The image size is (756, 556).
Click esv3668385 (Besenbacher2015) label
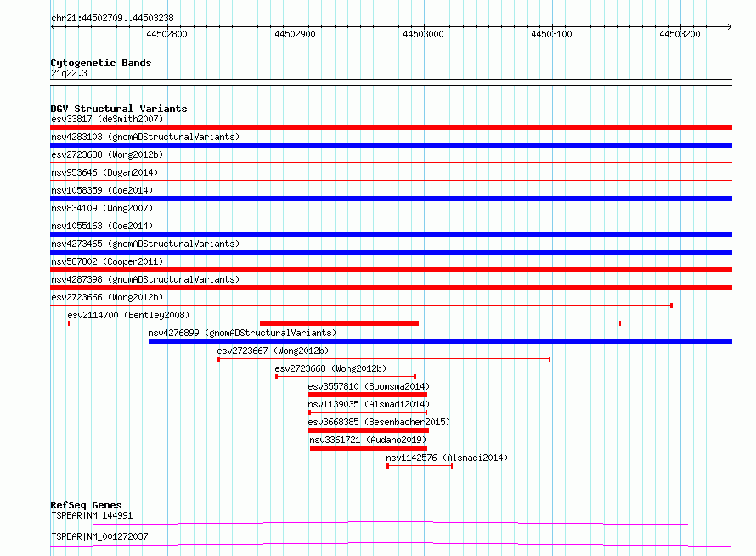point(379,422)
